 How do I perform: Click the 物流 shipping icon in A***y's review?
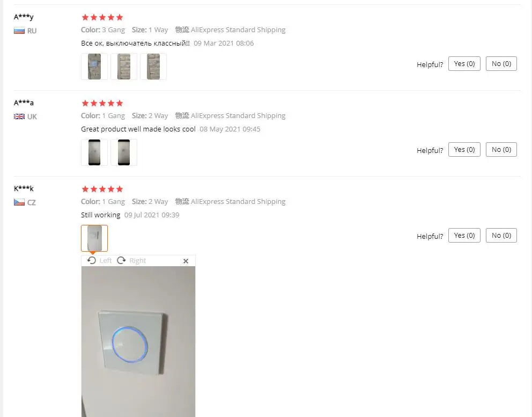[182, 30]
